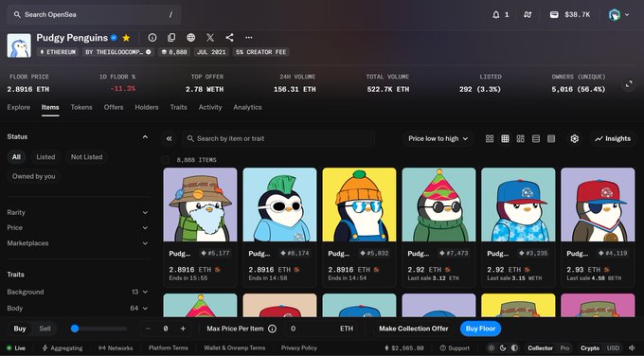Click the sweep quantity slider handle
Viewport: 644px width, 356px height.
pyautogui.click(x=75, y=329)
